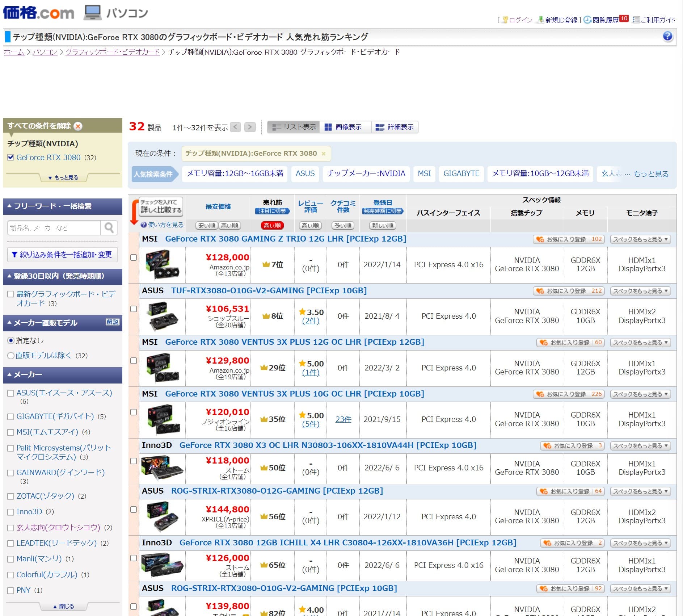
Task: Open MSI GAMING Z TRIO product thumbnail
Action: (163, 265)
